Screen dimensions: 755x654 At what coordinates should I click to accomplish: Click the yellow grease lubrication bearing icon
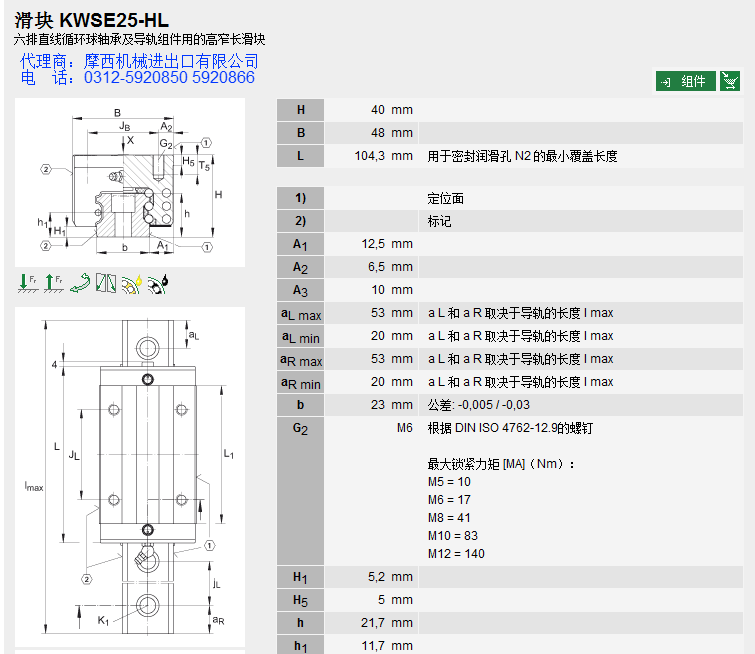click(x=132, y=284)
